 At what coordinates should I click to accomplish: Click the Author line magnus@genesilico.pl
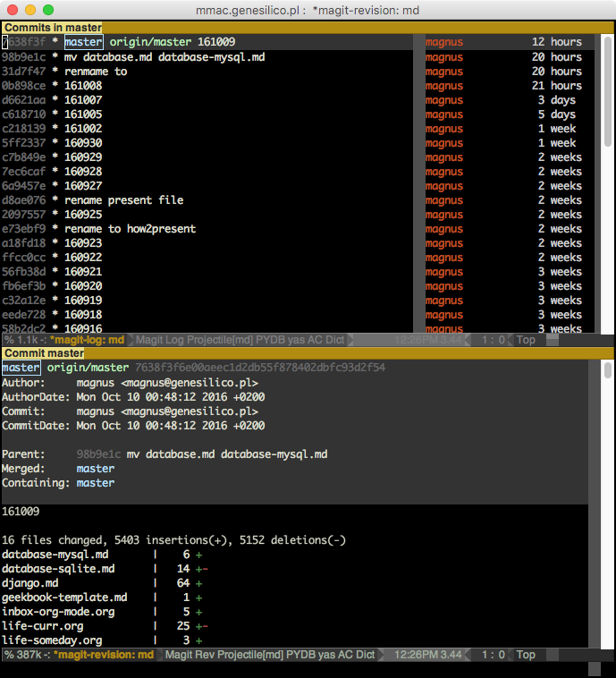[x=131, y=383]
